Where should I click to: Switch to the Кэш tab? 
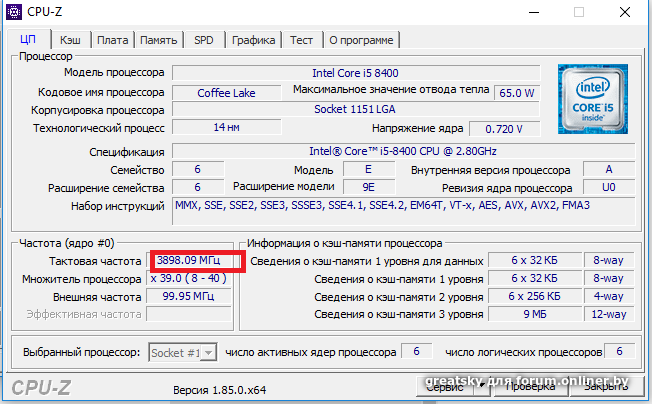tap(70, 40)
